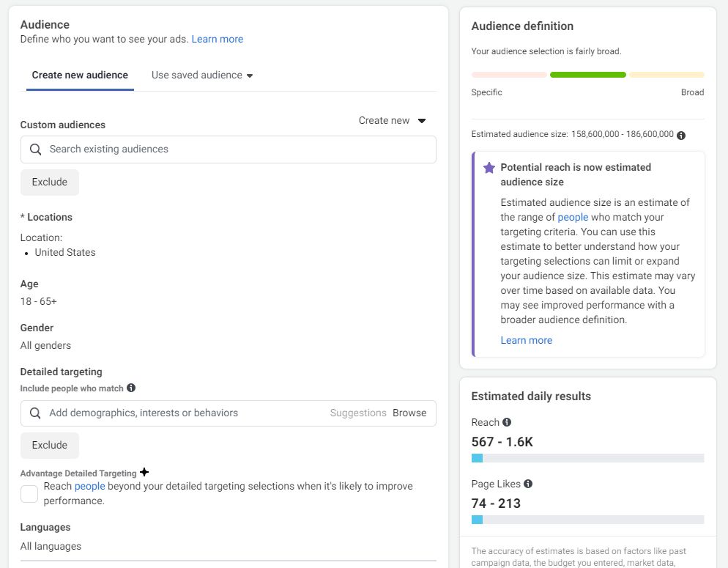Click the people link in estimated audience text
This screenshot has height=568, width=728.
(573, 217)
